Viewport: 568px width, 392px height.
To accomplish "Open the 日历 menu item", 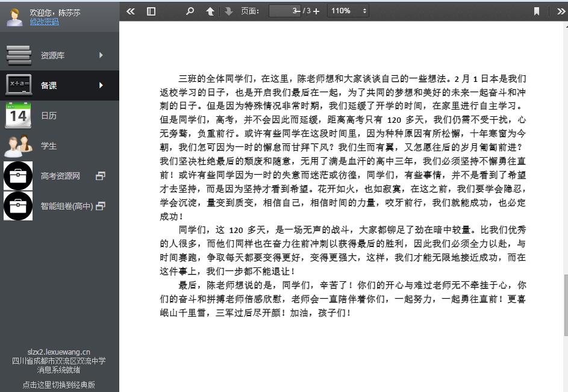I will [x=60, y=116].
